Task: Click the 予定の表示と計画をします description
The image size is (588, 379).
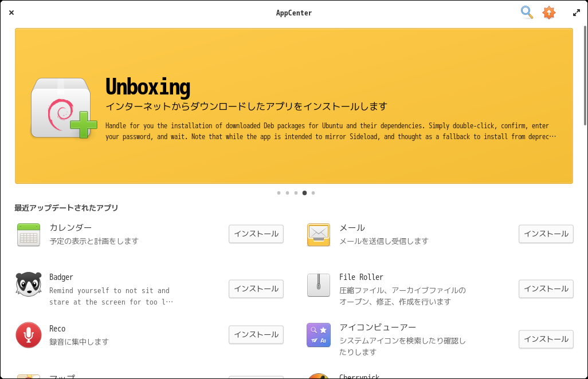Action: tap(94, 241)
